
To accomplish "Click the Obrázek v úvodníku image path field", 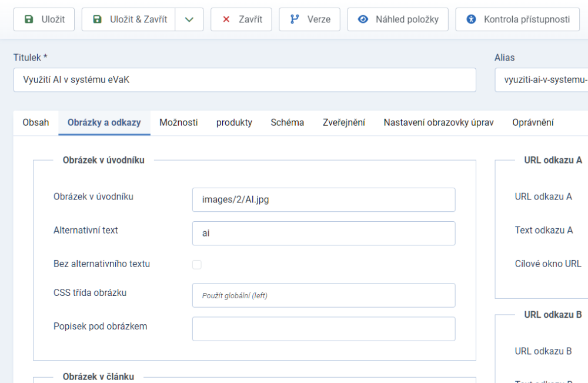I will (x=323, y=199).
